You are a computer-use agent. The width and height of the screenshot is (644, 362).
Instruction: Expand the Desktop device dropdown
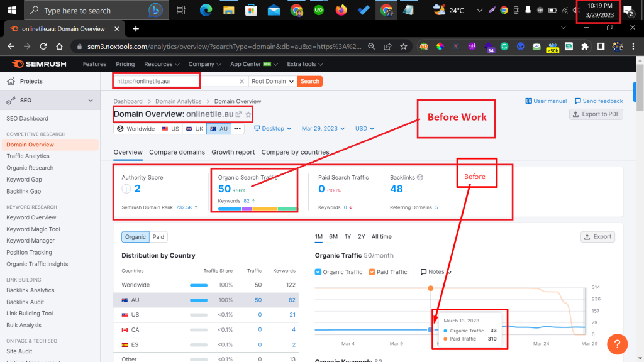[x=272, y=129]
